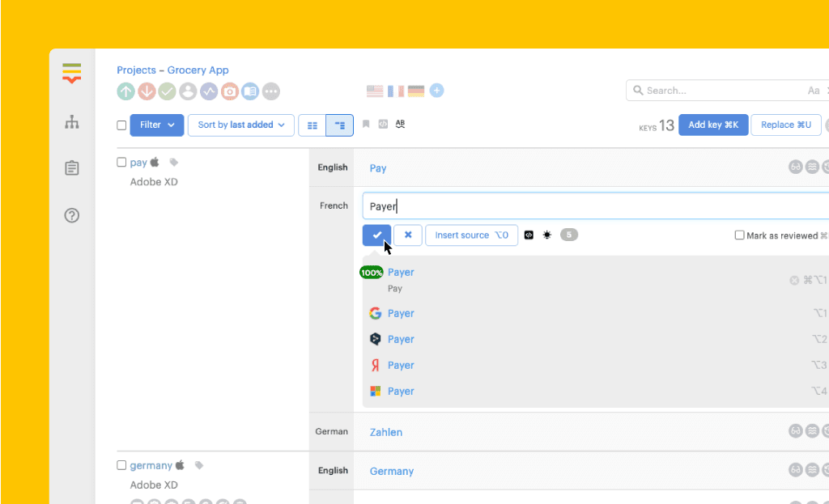Image resolution: width=829 pixels, height=504 pixels.
Task: Click the Add key button
Action: 712,125
